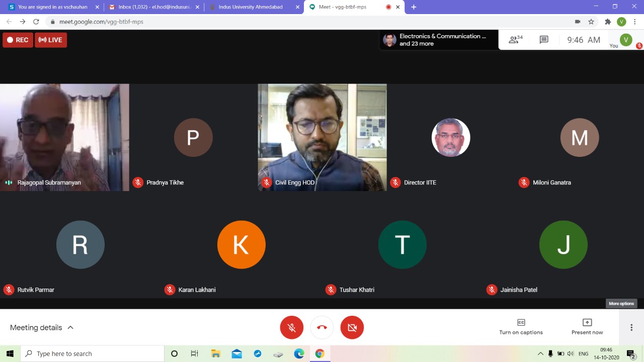Open Chrome extensions puzzle icon
644x362 pixels.
tap(608, 22)
